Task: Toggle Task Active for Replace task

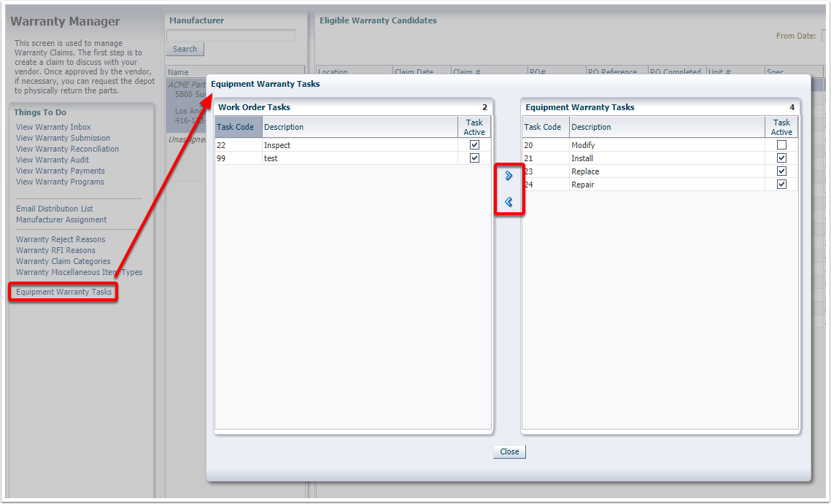Action: (x=781, y=171)
